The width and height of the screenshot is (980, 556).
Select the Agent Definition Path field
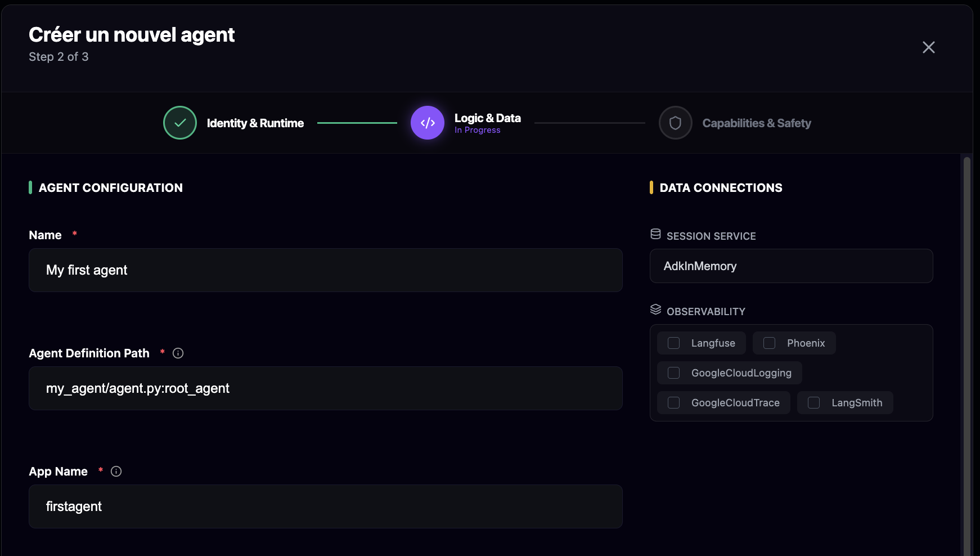click(x=326, y=388)
